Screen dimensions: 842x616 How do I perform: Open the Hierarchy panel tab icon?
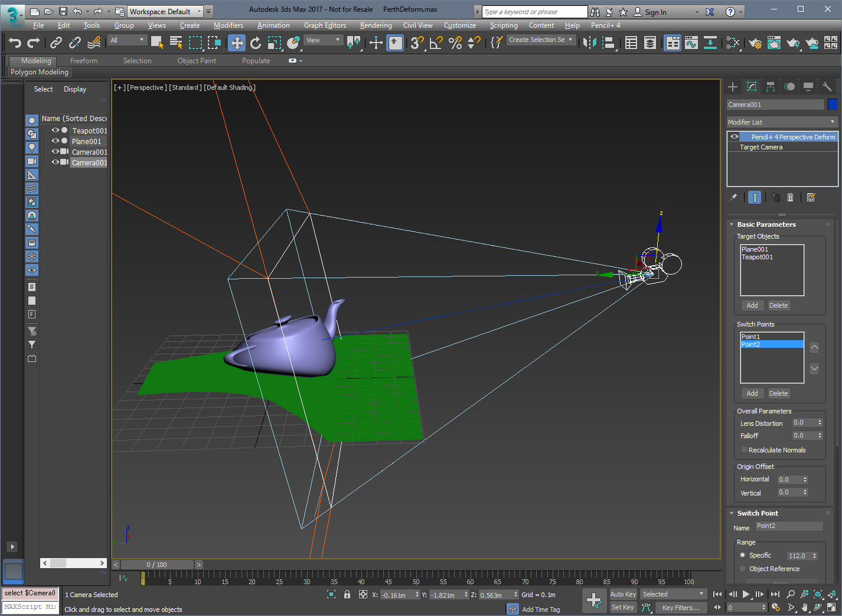pyautogui.click(x=770, y=87)
